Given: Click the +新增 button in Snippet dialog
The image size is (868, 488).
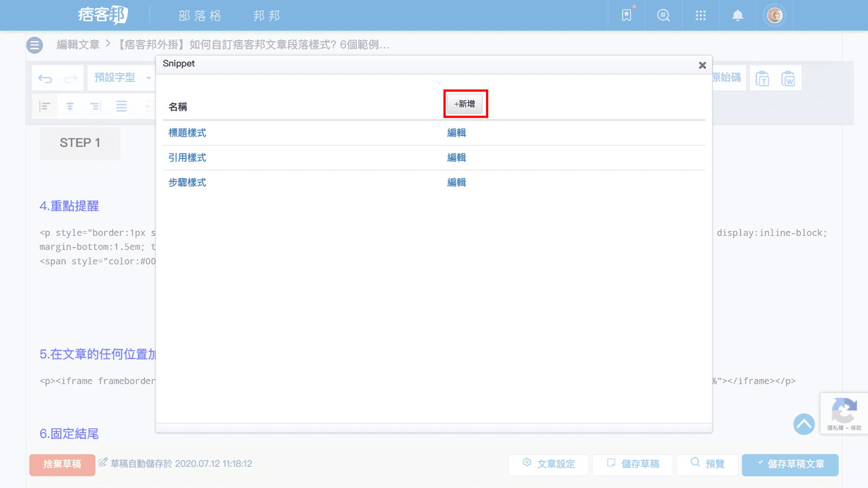Looking at the screenshot, I should [465, 104].
